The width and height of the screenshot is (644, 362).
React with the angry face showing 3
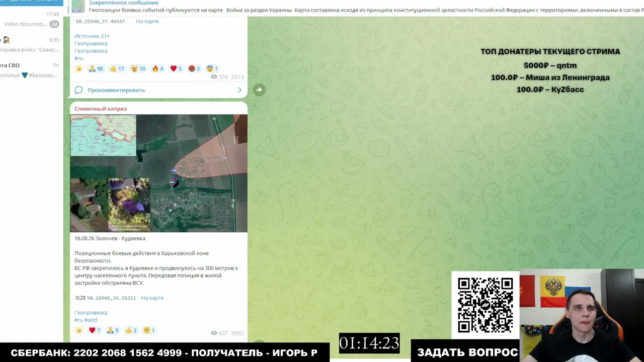(x=194, y=68)
